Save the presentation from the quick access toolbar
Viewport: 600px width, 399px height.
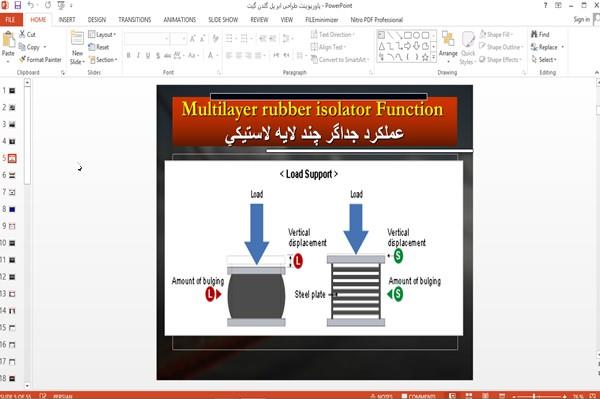pyautogui.click(x=18, y=5)
